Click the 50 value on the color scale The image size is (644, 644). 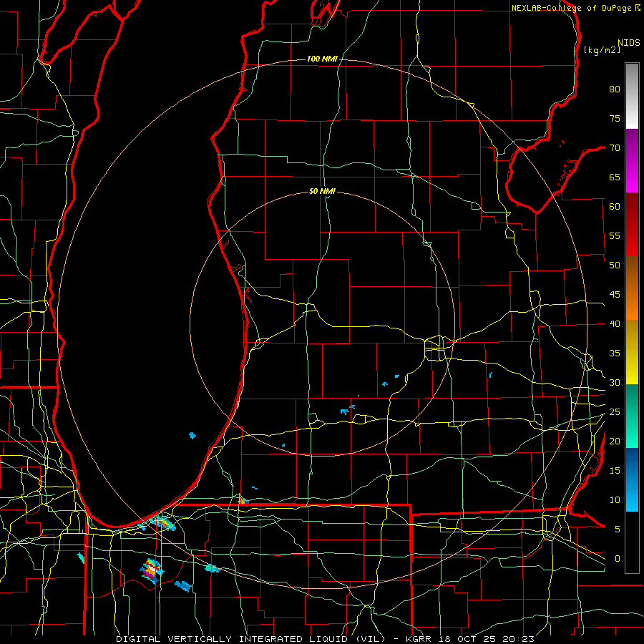tap(615, 265)
